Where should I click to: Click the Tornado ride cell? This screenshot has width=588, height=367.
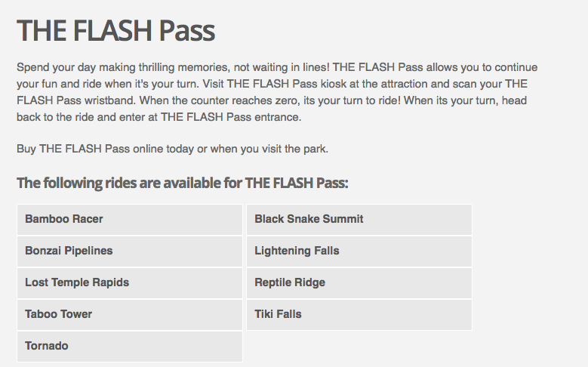click(x=130, y=347)
